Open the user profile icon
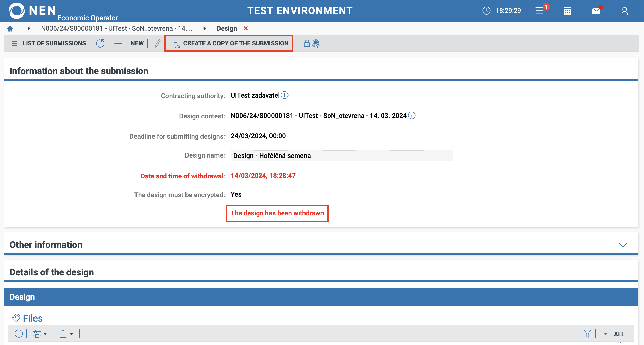Image resolution: width=644 pixels, height=345 pixels. pos(624,11)
